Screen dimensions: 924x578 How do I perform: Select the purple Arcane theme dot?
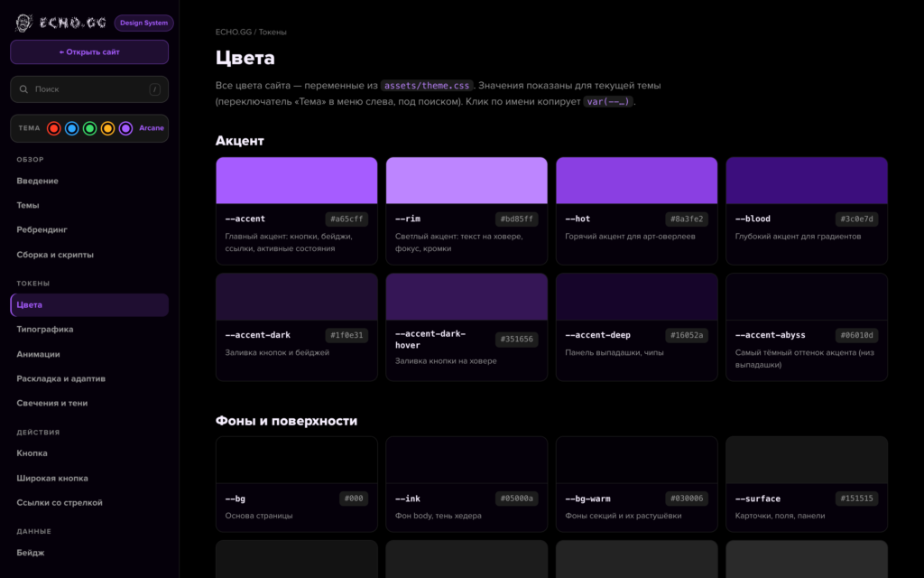pyautogui.click(x=125, y=128)
